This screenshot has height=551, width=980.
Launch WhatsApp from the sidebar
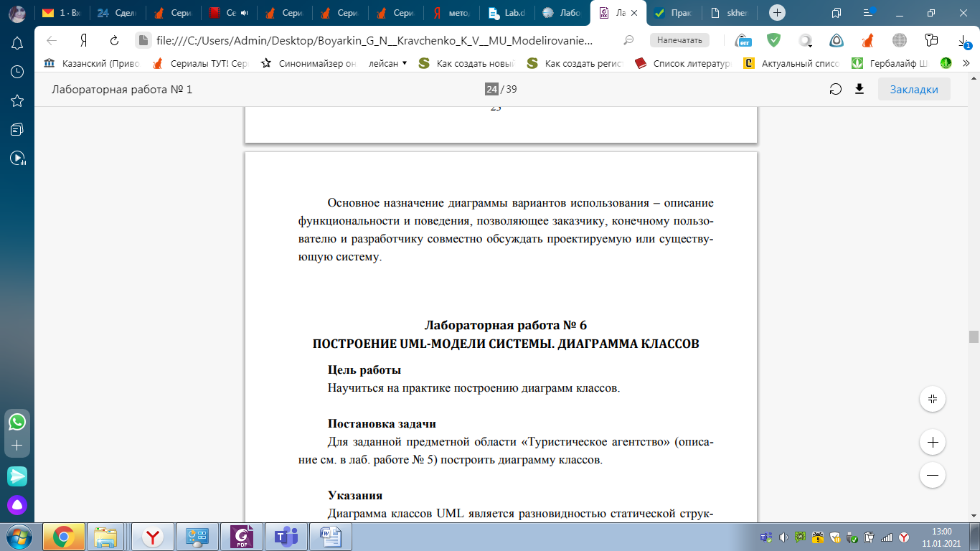(x=17, y=422)
